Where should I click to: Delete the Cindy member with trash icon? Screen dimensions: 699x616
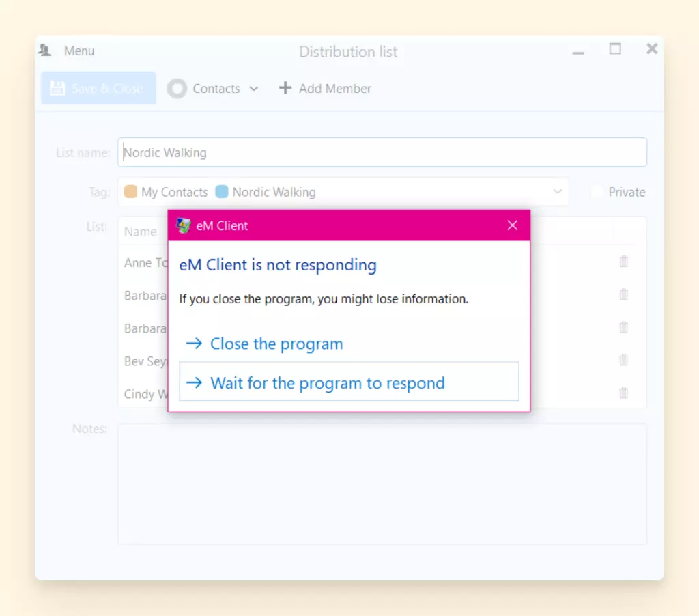pos(624,393)
